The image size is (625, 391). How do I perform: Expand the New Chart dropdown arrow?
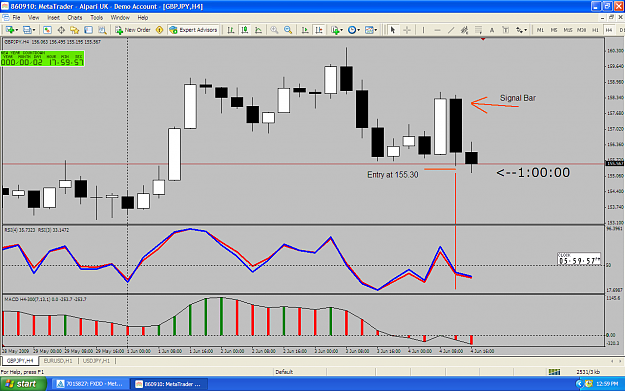[x=16, y=30]
